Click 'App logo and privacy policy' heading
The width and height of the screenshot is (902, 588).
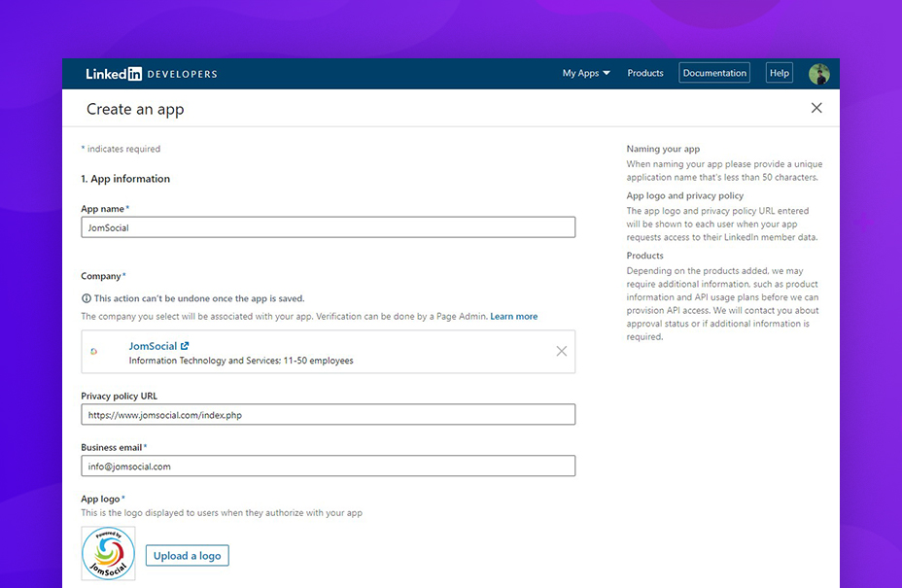[684, 195]
